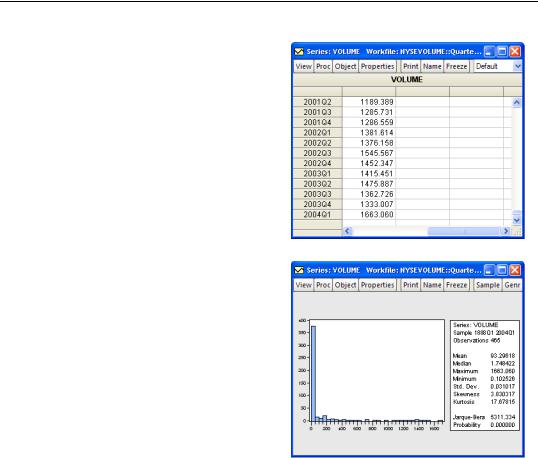Click the vertical scrollbar up arrow
Viewport: 538px width, 458px height.
click(x=516, y=102)
